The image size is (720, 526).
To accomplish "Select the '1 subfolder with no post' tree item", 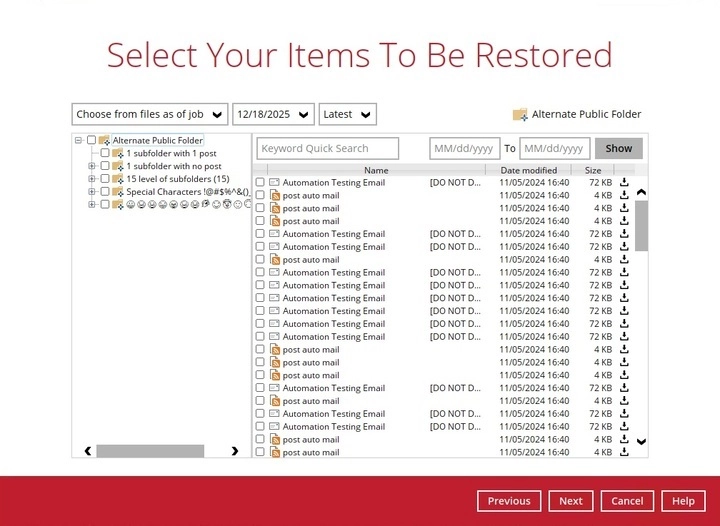I will point(174,166).
